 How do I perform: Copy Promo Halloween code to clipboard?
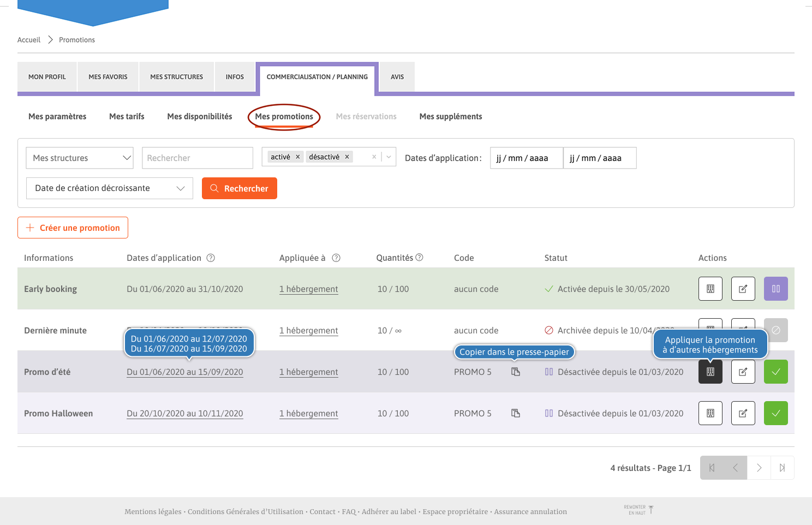click(x=516, y=413)
